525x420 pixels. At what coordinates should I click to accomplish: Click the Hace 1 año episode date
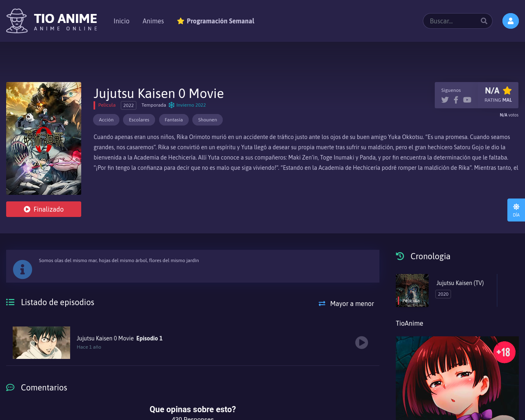click(x=89, y=347)
